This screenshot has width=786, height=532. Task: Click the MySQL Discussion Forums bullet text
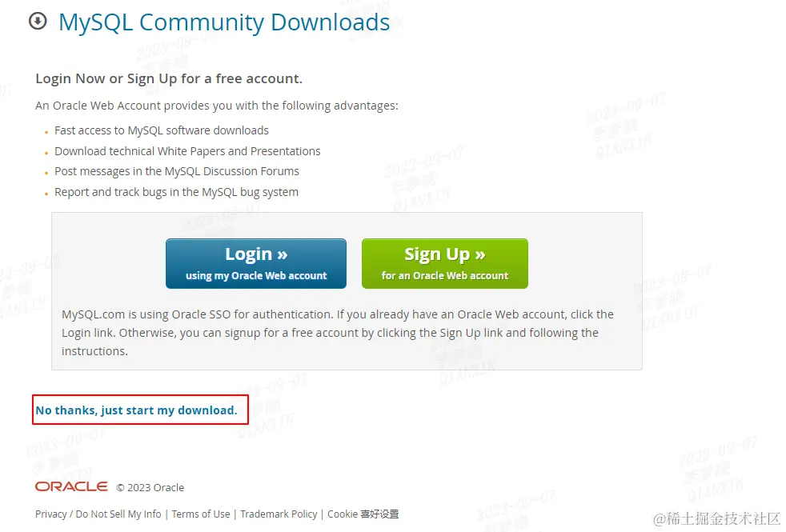(176, 171)
